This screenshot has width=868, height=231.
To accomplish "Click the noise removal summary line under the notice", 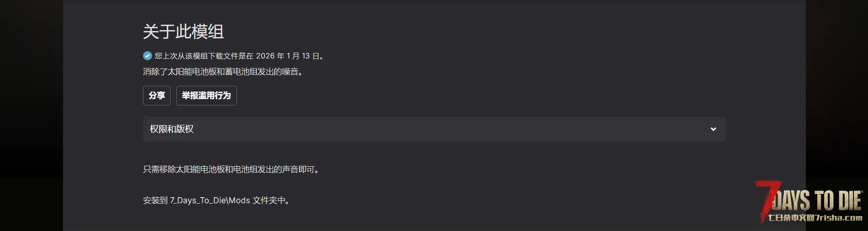I will pyautogui.click(x=223, y=72).
